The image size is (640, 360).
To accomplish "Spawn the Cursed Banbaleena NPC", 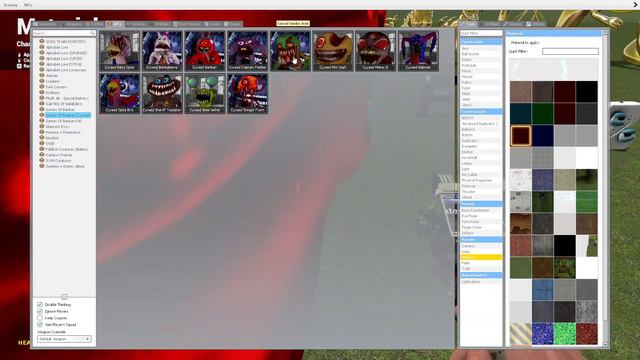I will coord(162,51).
